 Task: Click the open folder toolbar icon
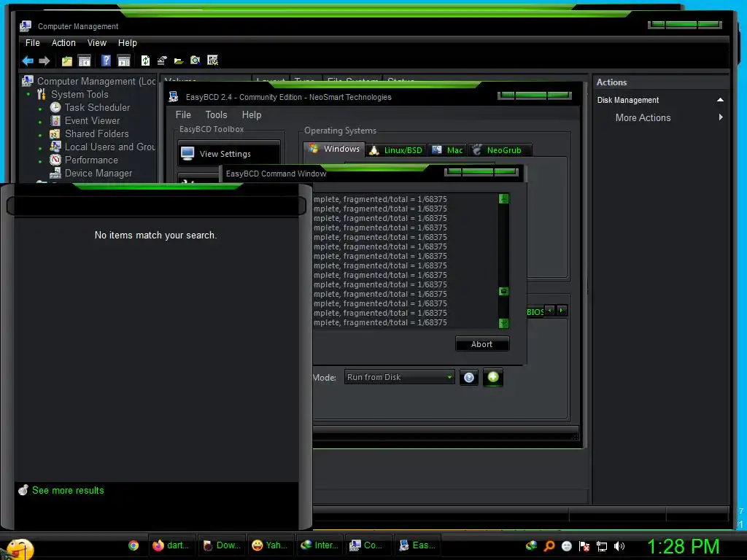pos(179,61)
